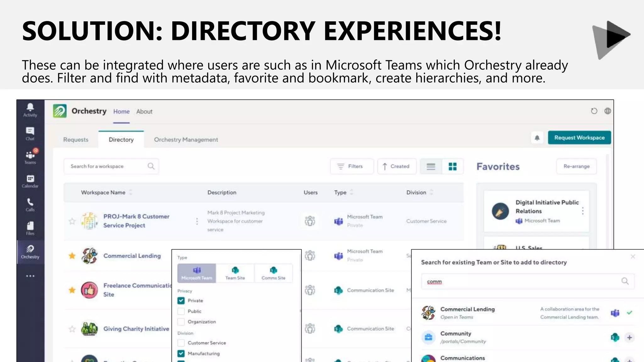Add Community site to directory

(x=630, y=337)
